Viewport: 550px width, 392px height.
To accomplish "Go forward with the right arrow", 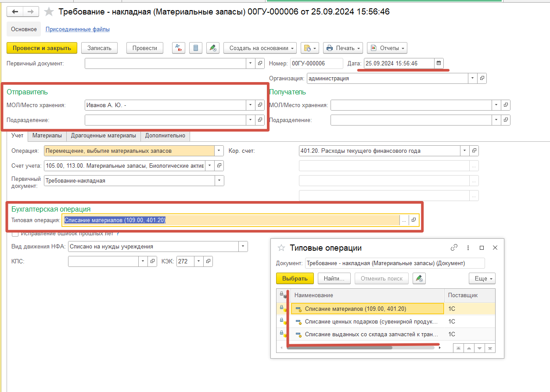I will click(x=31, y=12).
